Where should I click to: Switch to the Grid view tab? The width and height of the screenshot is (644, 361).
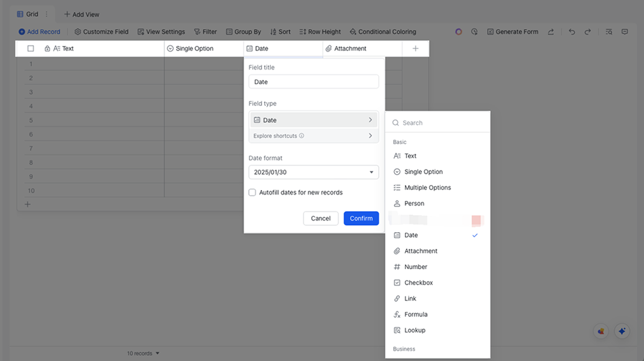tap(27, 14)
